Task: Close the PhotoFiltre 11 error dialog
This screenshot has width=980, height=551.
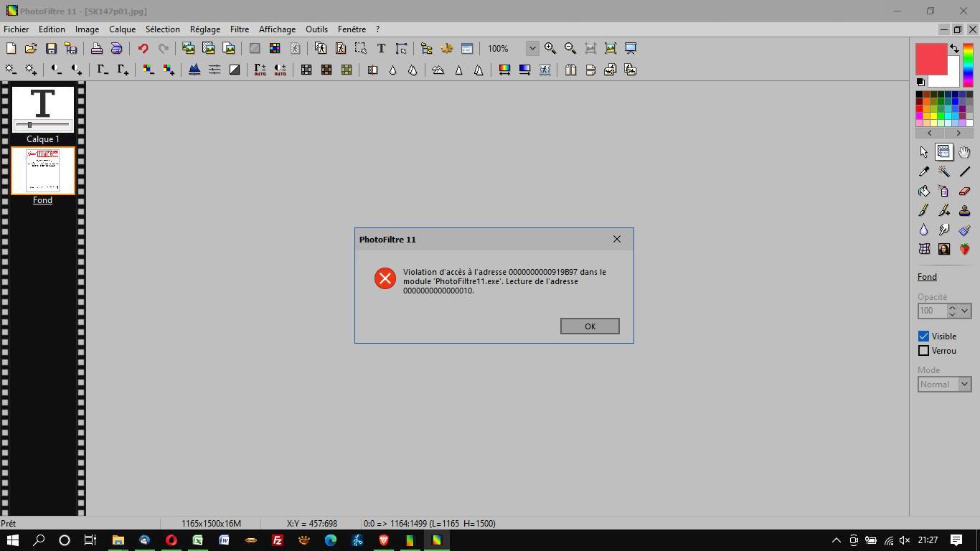Action: tap(617, 239)
